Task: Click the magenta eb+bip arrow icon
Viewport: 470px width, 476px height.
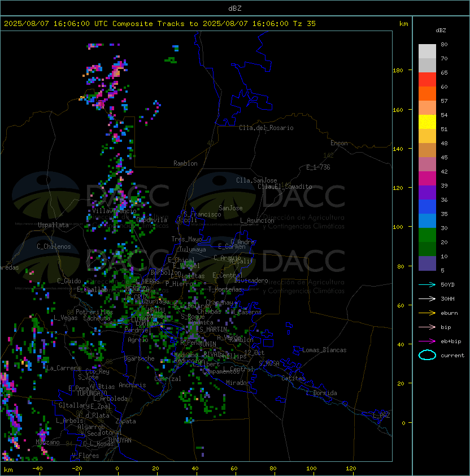Action: pos(427,341)
